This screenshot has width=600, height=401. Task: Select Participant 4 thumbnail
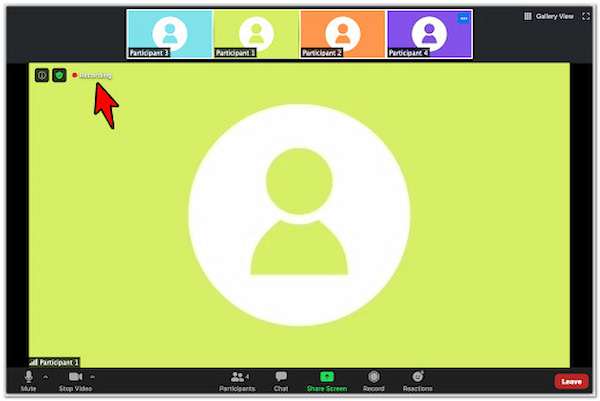[x=429, y=34]
